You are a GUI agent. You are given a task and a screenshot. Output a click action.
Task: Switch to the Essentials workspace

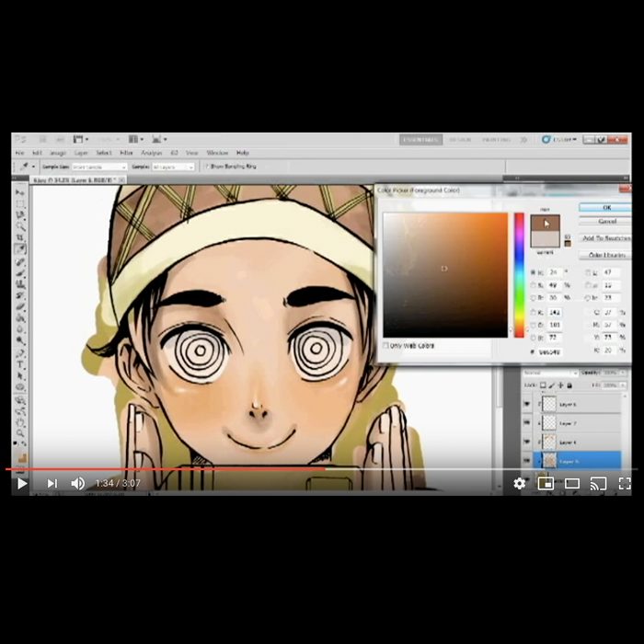click(421, 140)
